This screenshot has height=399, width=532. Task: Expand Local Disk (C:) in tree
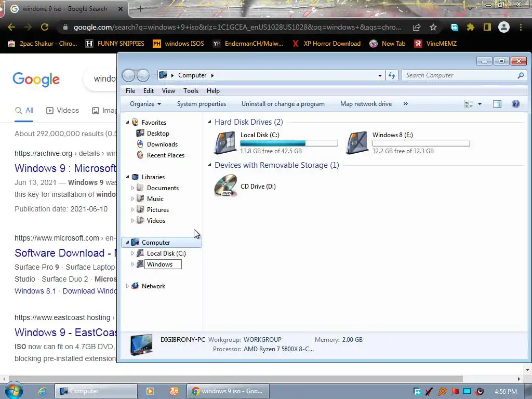[x=132, y=253]
